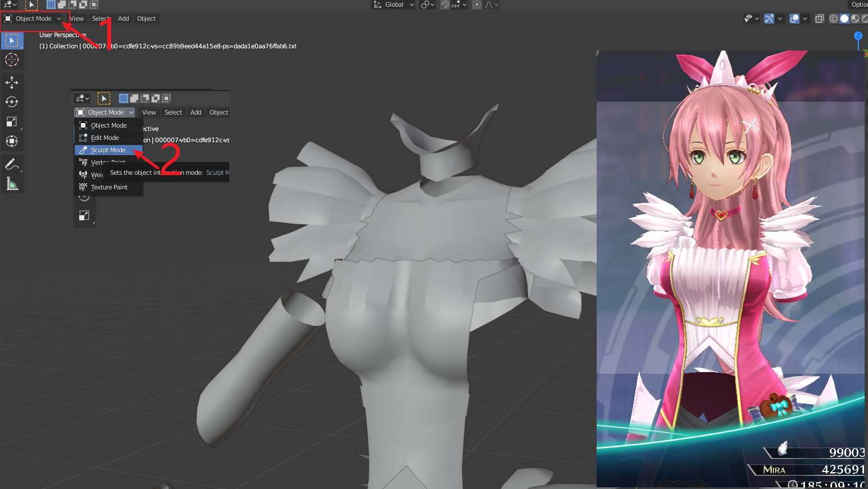Select the Select Box tool in left toolbar

point(12,40)
